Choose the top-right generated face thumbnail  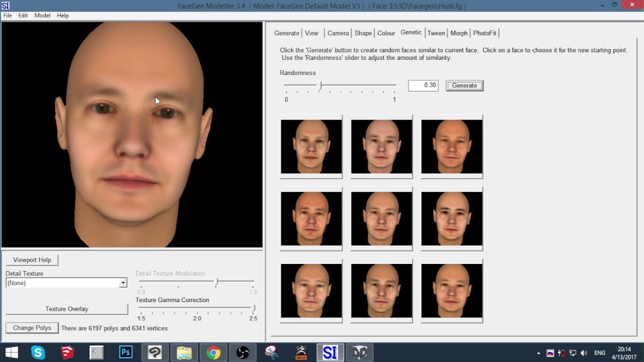click(452, 147)
